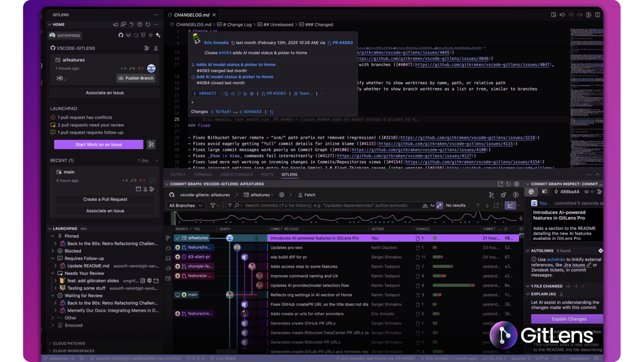Viewport: 644px width, 362px height.
Task: Refresh the Commit Graph with the reload icon
Action: tap(508, 184)
